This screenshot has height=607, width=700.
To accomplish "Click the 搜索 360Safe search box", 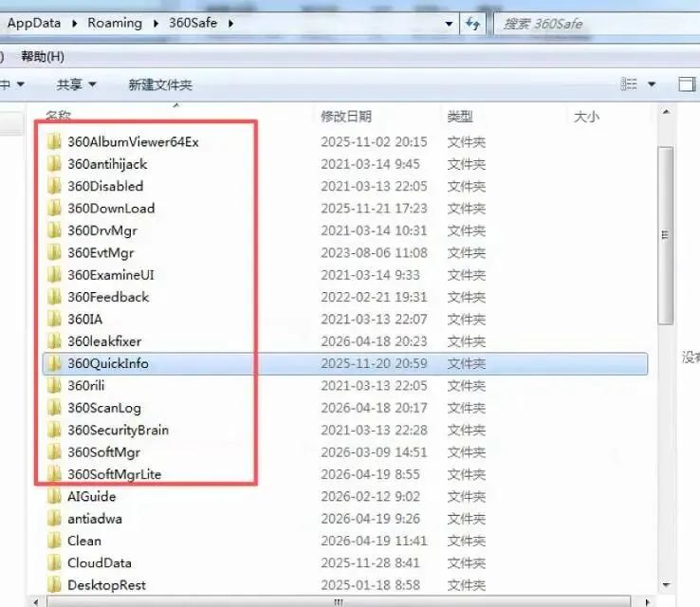I will click(598, 24).
